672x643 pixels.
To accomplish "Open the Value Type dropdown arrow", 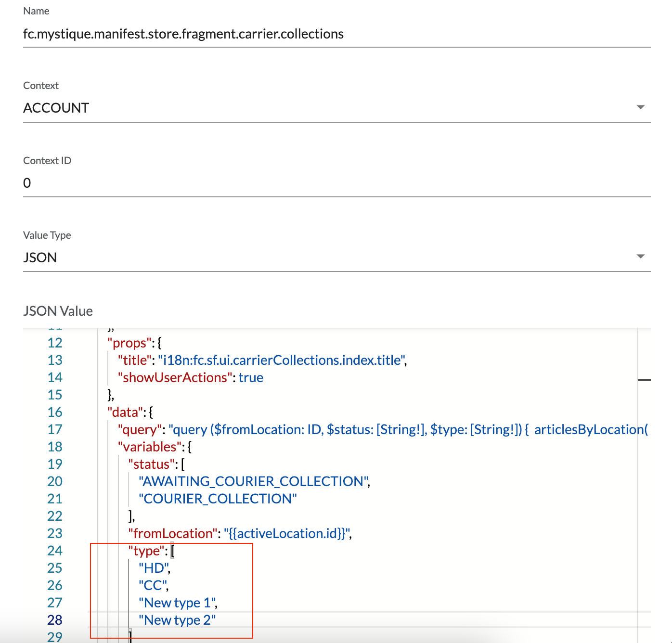I will tap(640, 257).
